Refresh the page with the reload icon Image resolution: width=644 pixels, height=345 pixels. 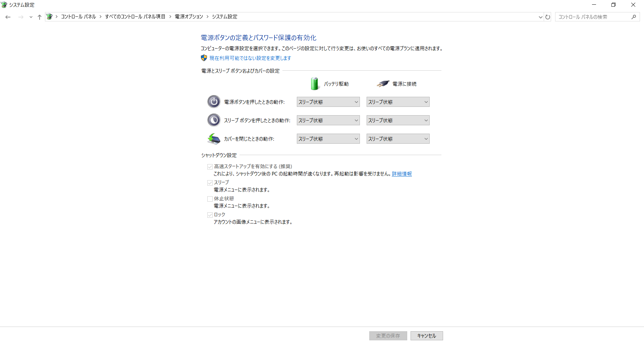click(x=548, y=17)
